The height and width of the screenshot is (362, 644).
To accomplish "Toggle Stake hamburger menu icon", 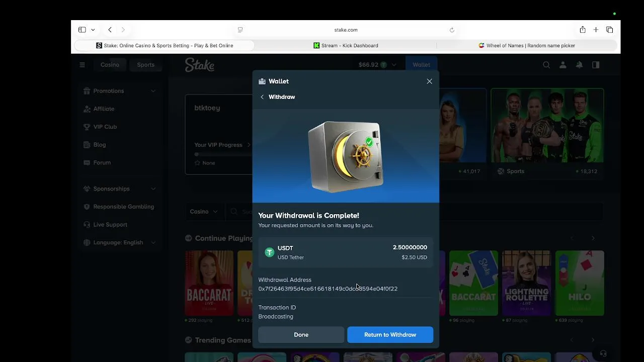I will click(x=82, y=64).
